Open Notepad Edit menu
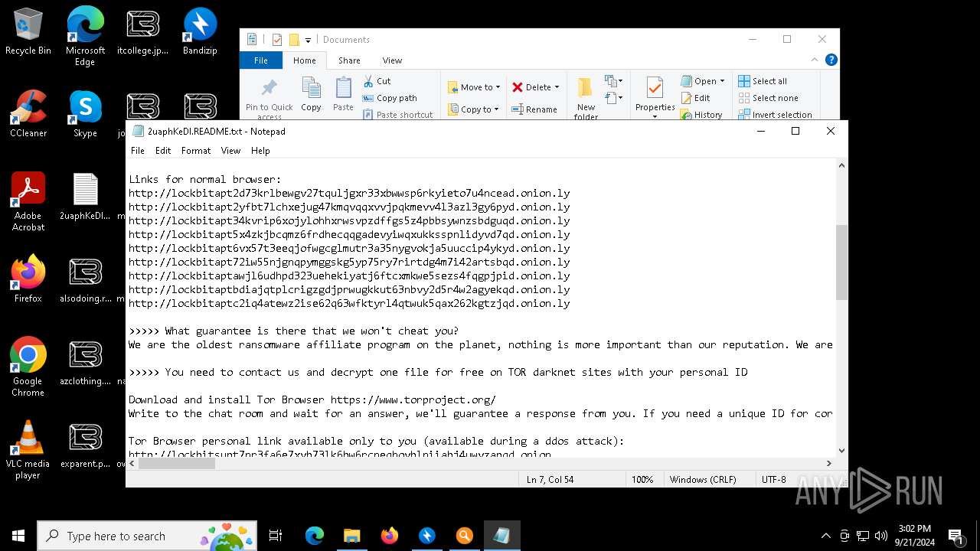Viewport: 980px width, 551px height. (x=163, y=151)
